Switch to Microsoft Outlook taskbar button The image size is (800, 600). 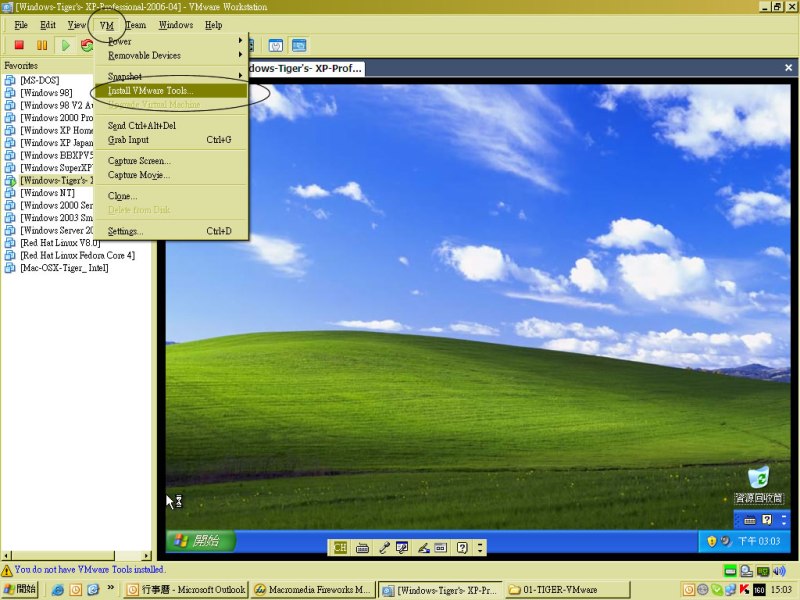coord(186,590)
